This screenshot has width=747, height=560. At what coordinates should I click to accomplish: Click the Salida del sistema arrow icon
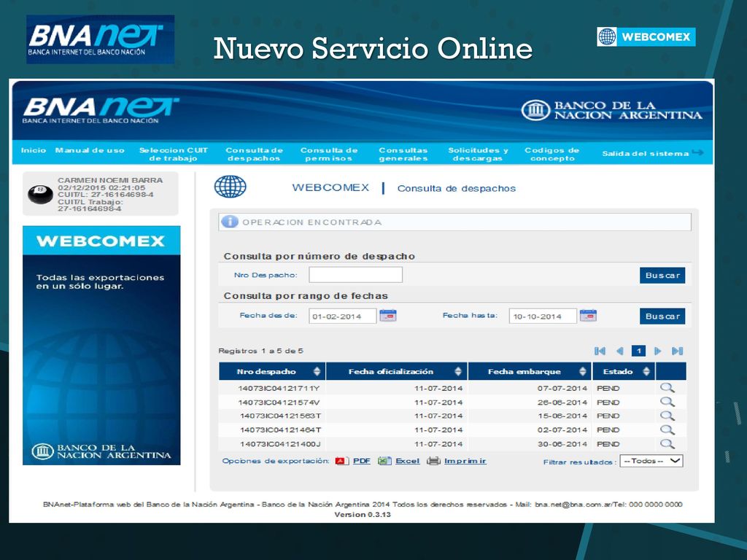pyautogui.click(x=697, y=152)
